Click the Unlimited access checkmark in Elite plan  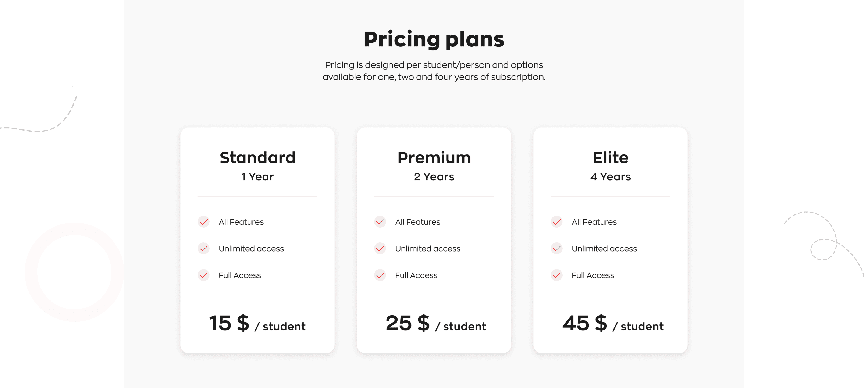click(557, 249)
